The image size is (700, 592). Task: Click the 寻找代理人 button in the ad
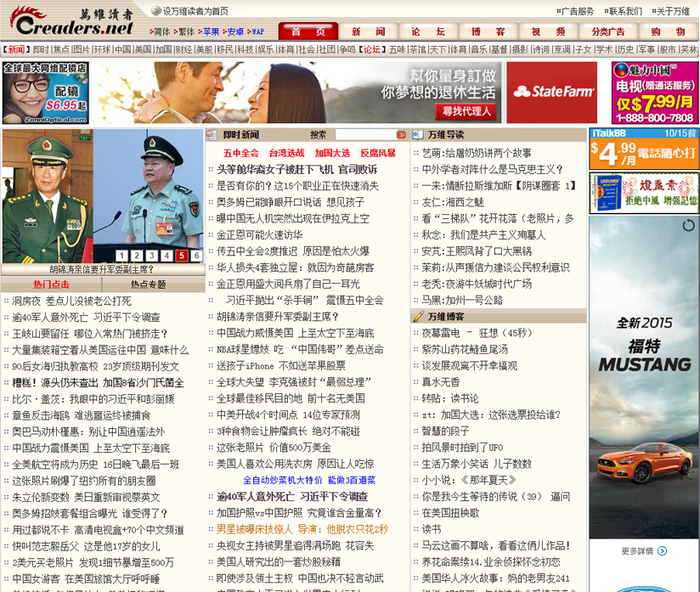point(466,111)
